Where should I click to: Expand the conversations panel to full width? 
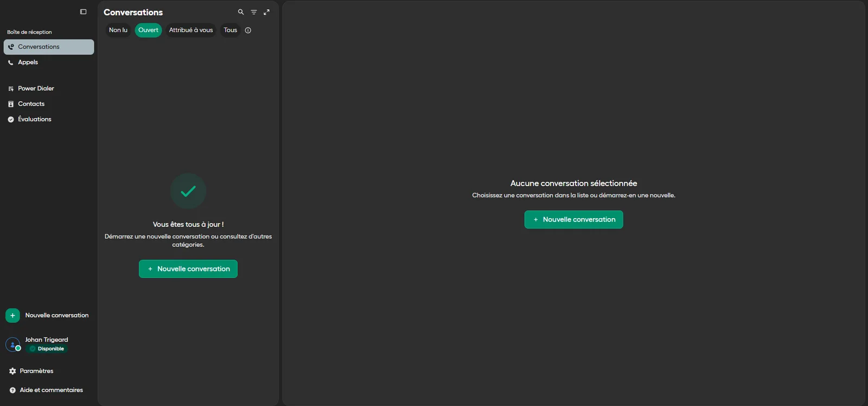click(x=266, y=12)
